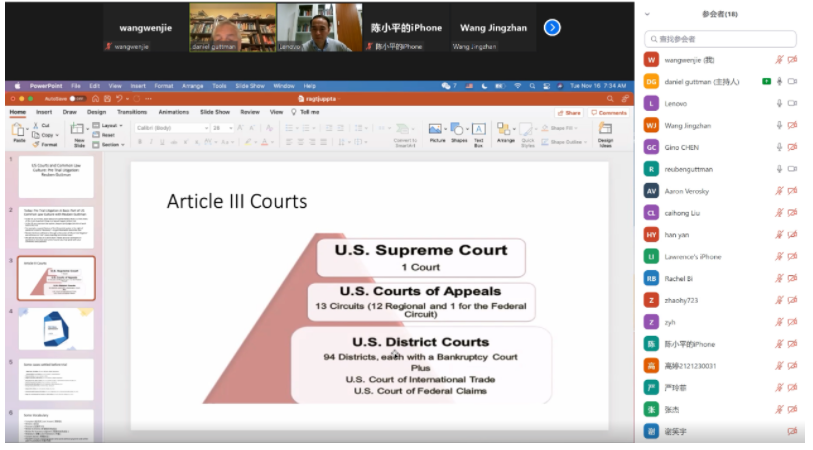Insert a Text Box from the ribbon
This screenshot has width=813, height=450.
479,131
